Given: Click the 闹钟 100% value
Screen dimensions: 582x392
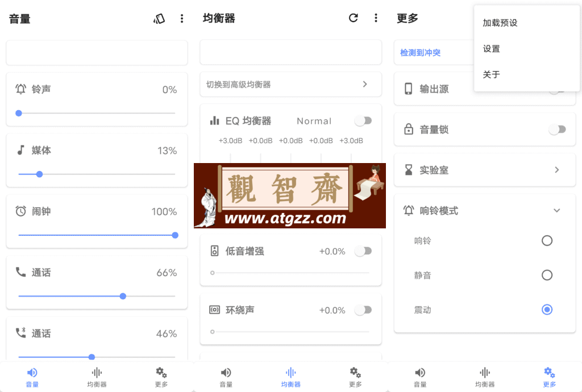Looking at the screenshot, I should click(164, 211).
